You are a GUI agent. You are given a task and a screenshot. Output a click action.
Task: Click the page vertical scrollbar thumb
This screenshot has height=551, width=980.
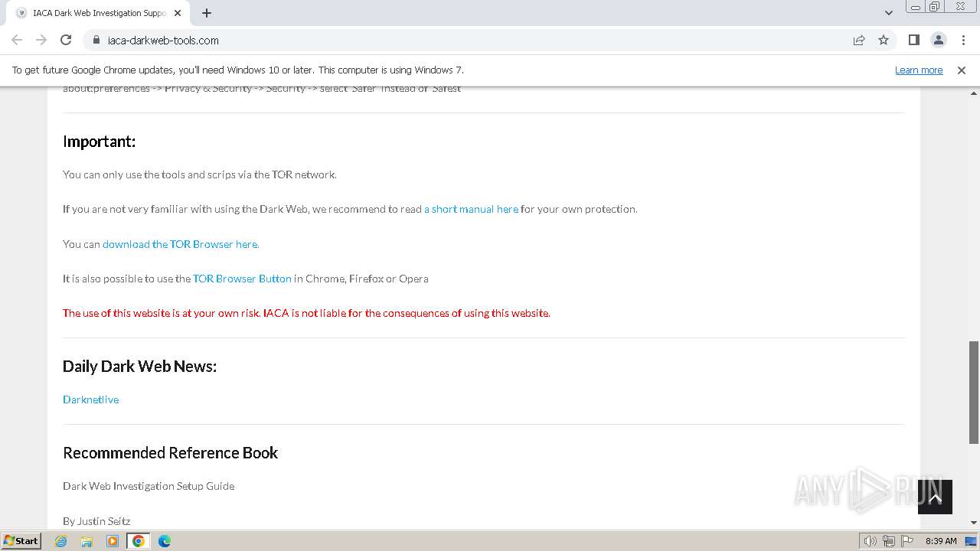(974, 392)
